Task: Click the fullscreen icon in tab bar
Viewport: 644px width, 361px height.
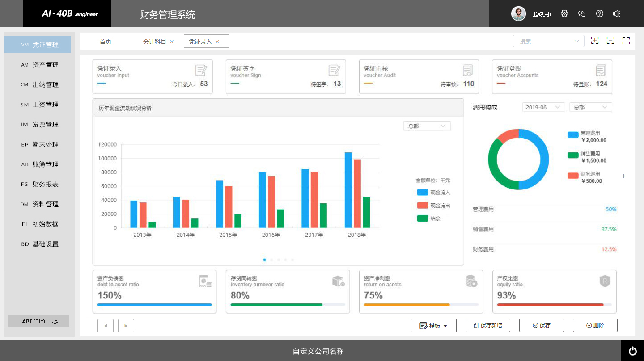Action: tap(626, 41)
